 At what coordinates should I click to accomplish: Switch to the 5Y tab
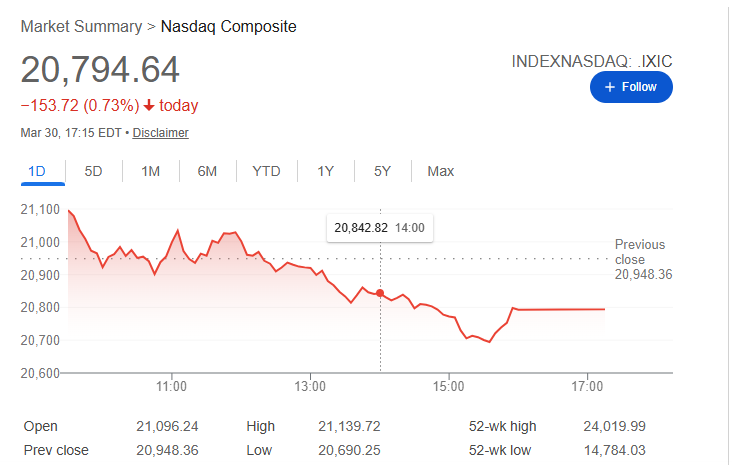point(382,171)
